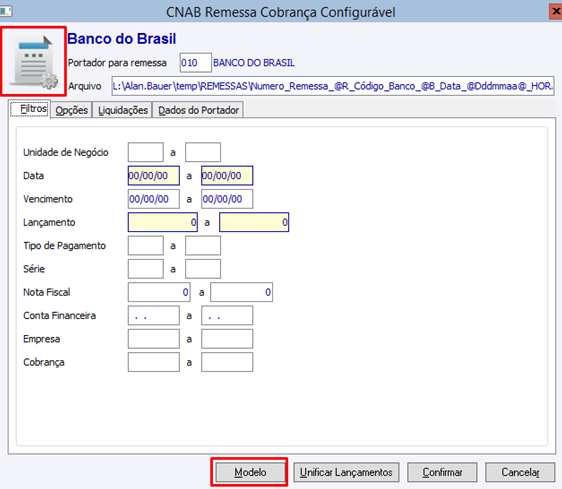
Task: Click the Arquivo file path field
Action: [x=333, y=86]
